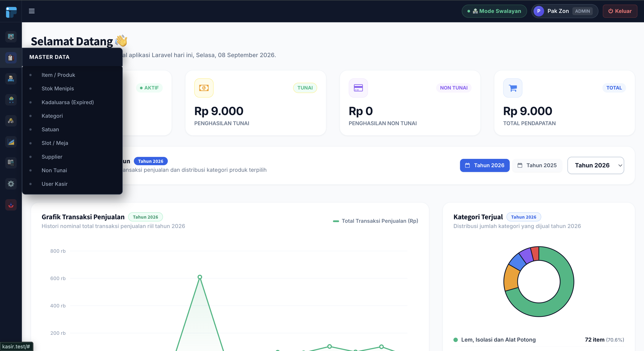Click the app logo in top-left
Image resolution: width=644 pixels, height=351 pixels.
[x=11, y=12]
